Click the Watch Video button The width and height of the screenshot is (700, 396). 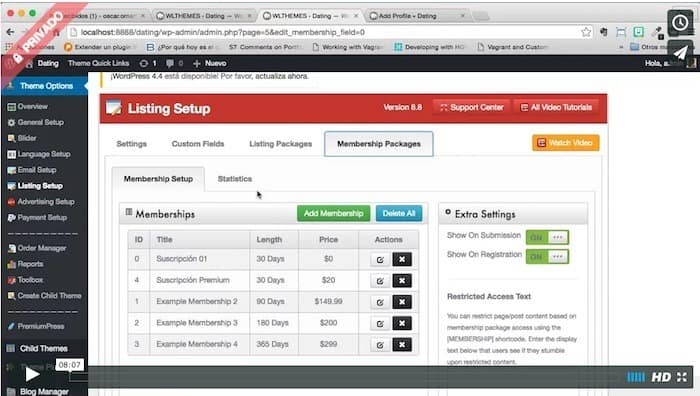pos(566,143)
